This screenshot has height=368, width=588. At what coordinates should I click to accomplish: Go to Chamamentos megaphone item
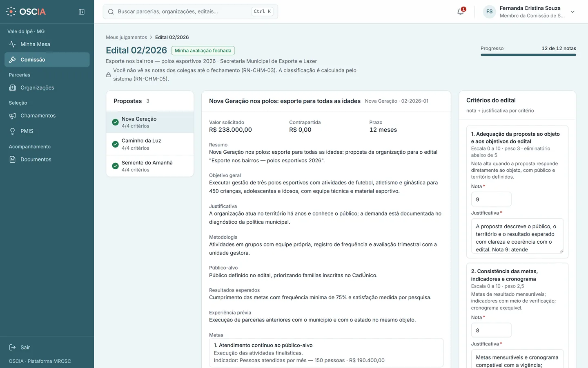coord(47,116)
